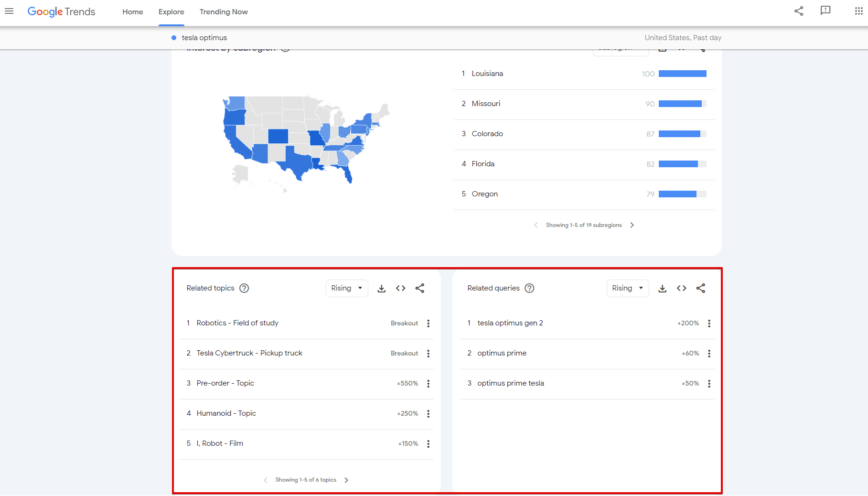
Task: Download Related queries data as CSV
Action: [663, 288]
